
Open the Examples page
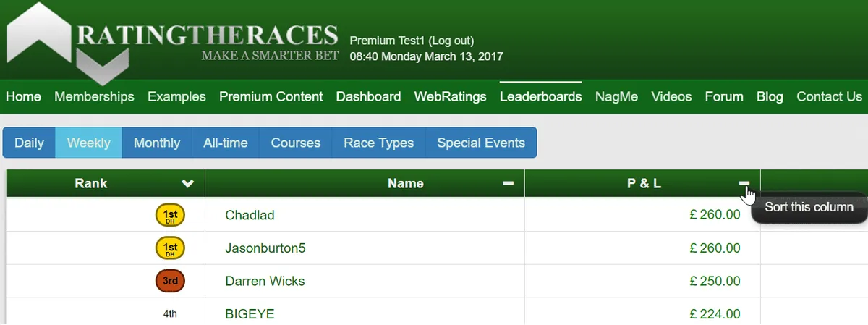[176, 96]
